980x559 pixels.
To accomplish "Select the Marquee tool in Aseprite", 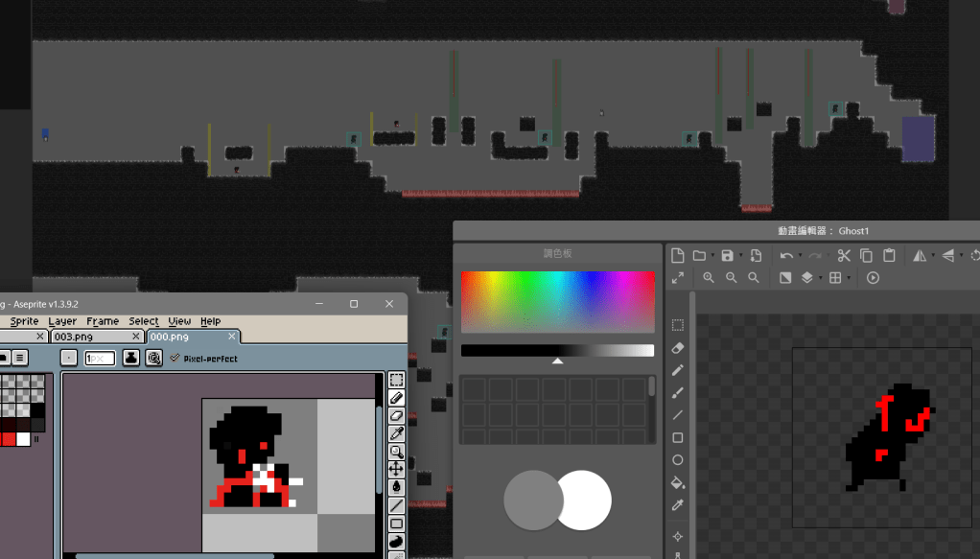I will tap(396, 381).
